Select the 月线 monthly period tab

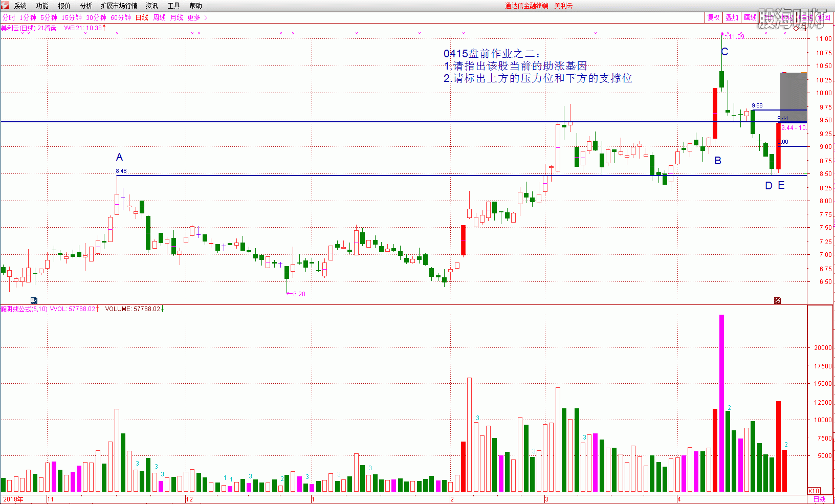[177, 17]
